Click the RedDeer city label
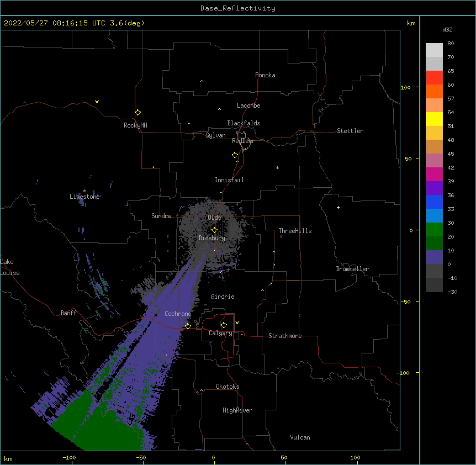 pyautogui.click(x=243, y=141)
